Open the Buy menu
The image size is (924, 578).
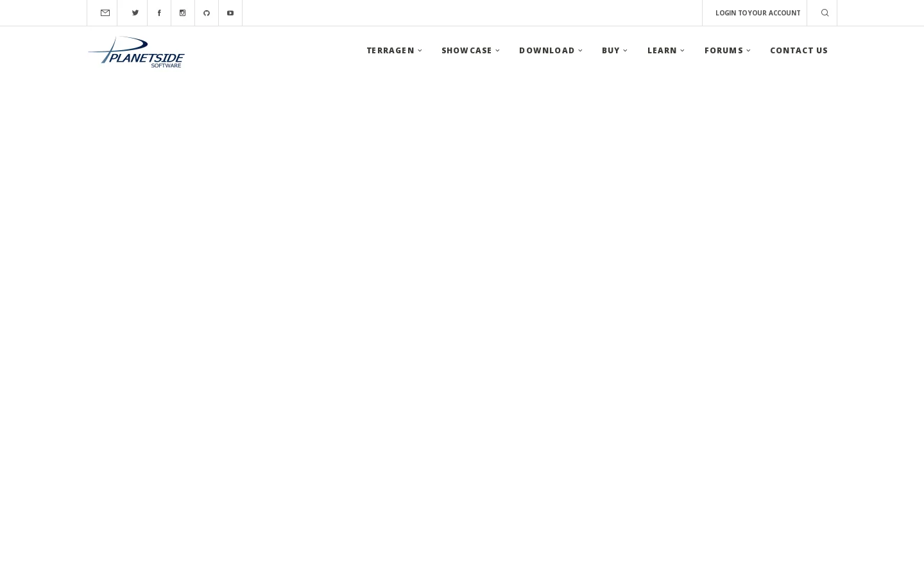click(x=611, y=50)
